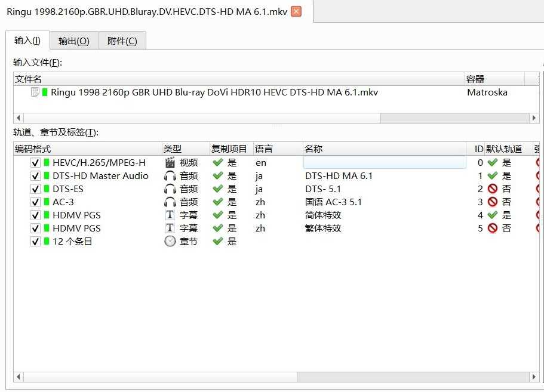Click the headphones icon on the AC-3 row
The width and height of the screenshot is (544, 392).
click(x=170, y=202)
